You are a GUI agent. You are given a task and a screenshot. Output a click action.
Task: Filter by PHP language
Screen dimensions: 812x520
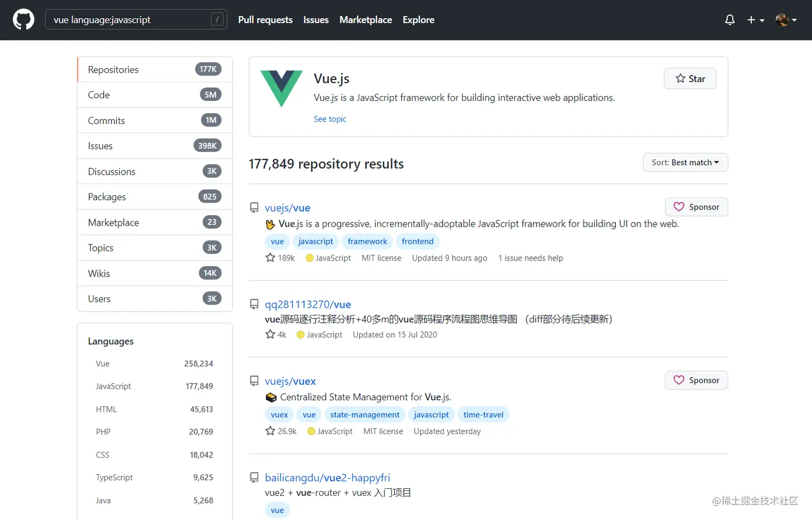[155, 432]
